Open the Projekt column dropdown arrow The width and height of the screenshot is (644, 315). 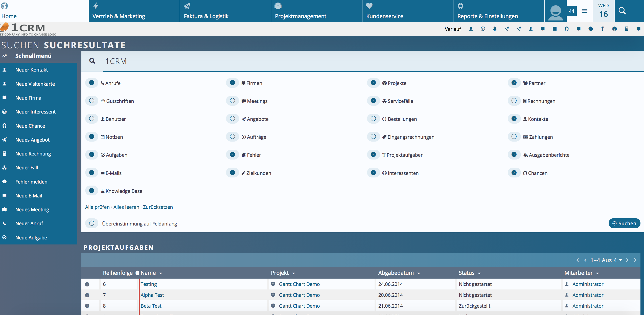coord(293,273)
